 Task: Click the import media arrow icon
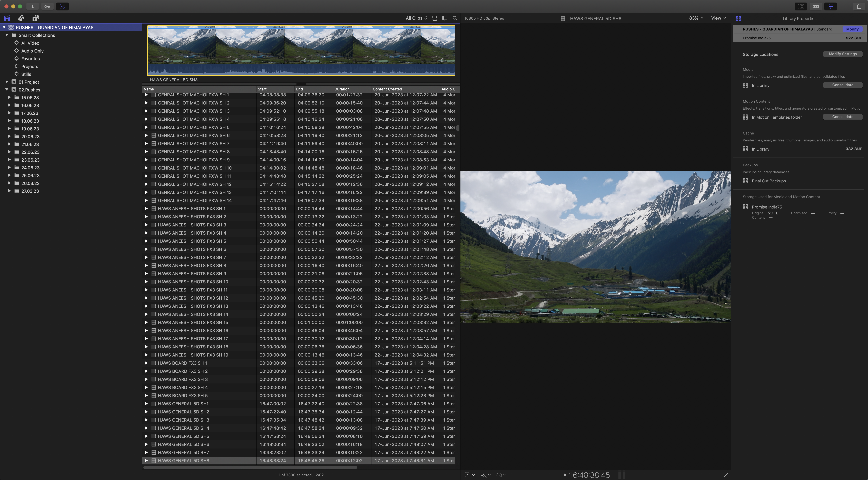[x=32, y=6]
